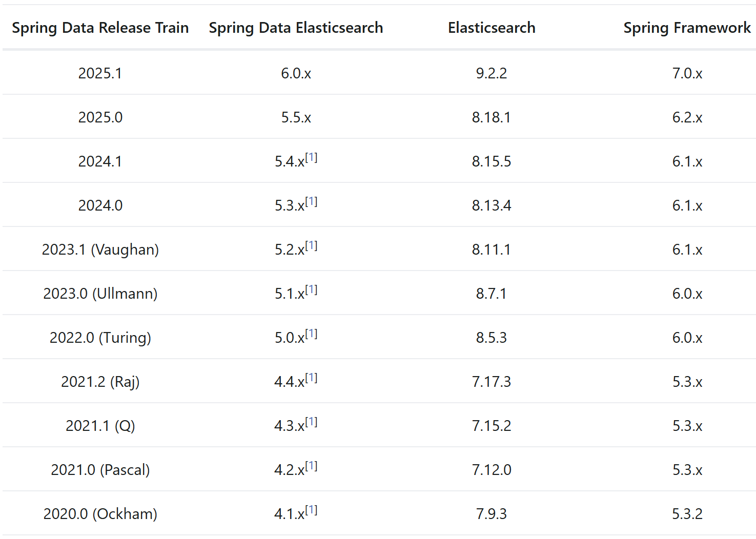The height and width of the screenshot is (539, 756).
Task: Select the Spring Framework column header
Action: tap(687, 28)
